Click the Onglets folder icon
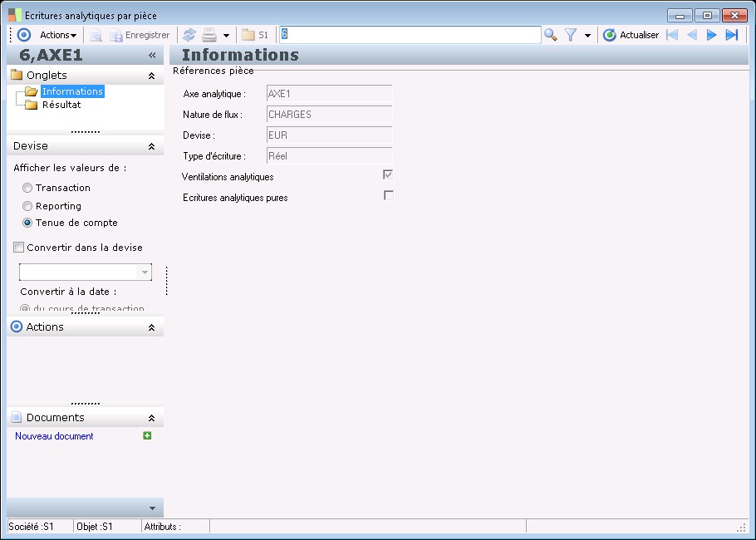This screenshot has width=756, height=540. 17,75
